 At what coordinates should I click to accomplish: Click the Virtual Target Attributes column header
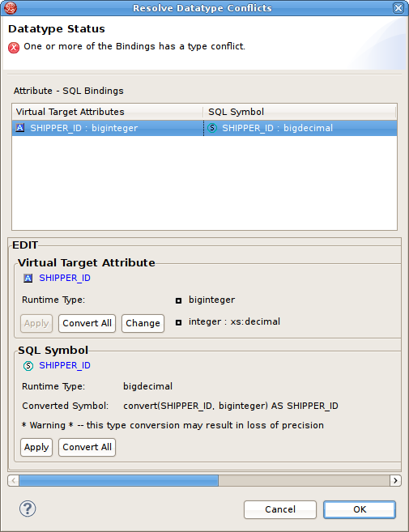107,112
